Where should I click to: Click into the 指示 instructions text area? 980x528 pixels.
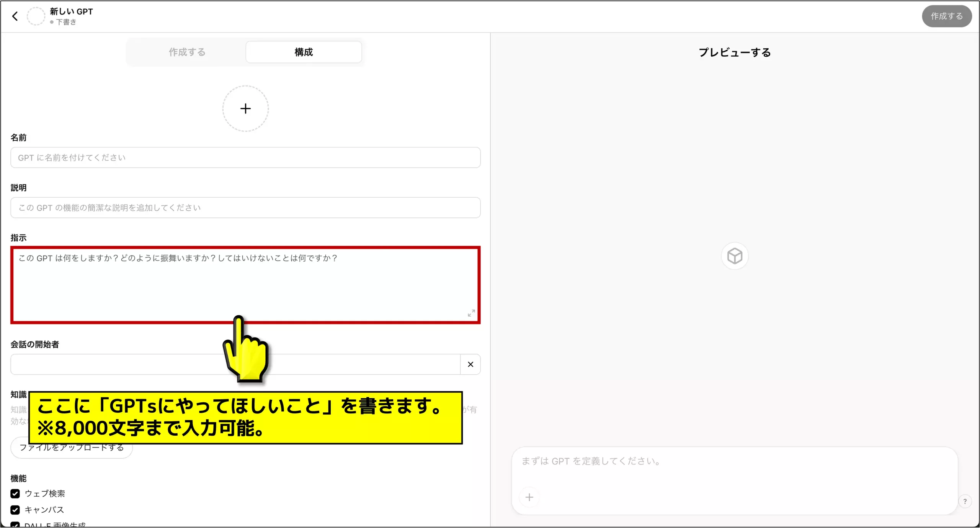click(x=245, y=285)
